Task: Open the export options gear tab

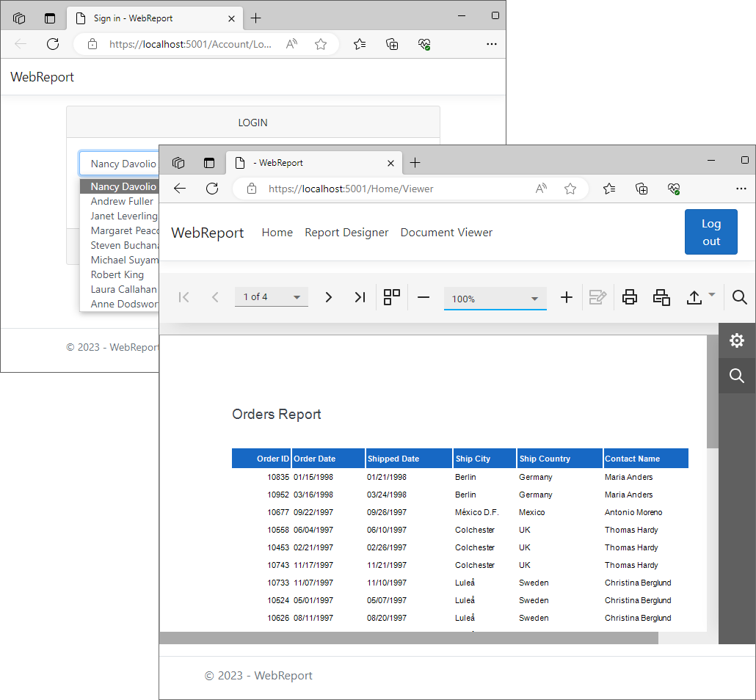Action: [x=737, y=340]
